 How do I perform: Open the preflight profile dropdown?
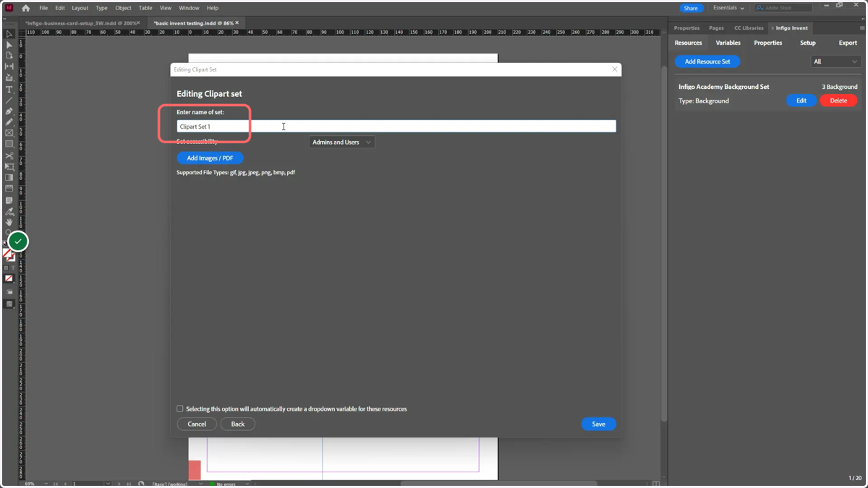[x=200, y=484]
